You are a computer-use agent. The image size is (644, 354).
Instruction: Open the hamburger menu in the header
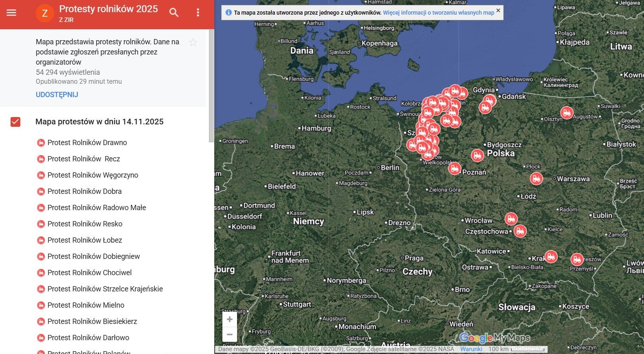[11, 13]
